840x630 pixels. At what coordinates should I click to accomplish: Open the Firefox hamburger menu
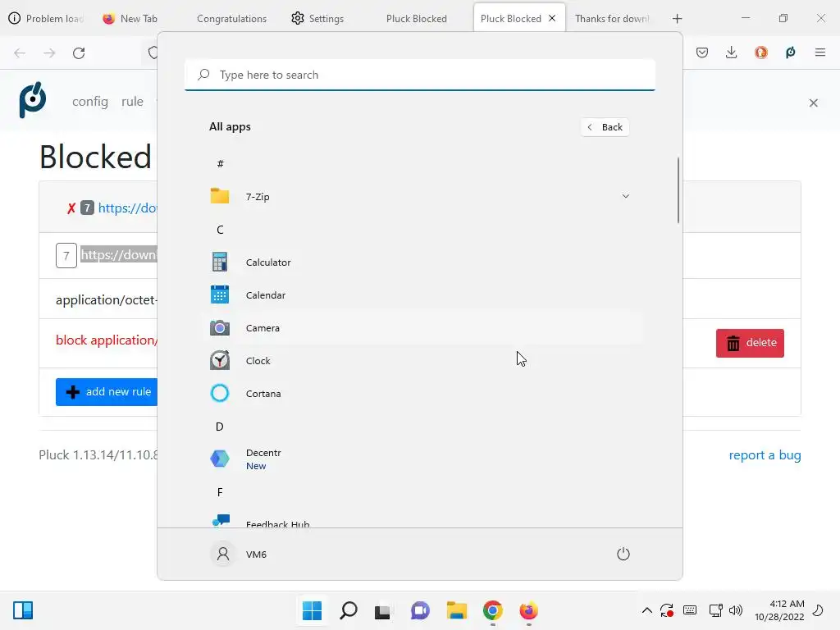[820, 52]
